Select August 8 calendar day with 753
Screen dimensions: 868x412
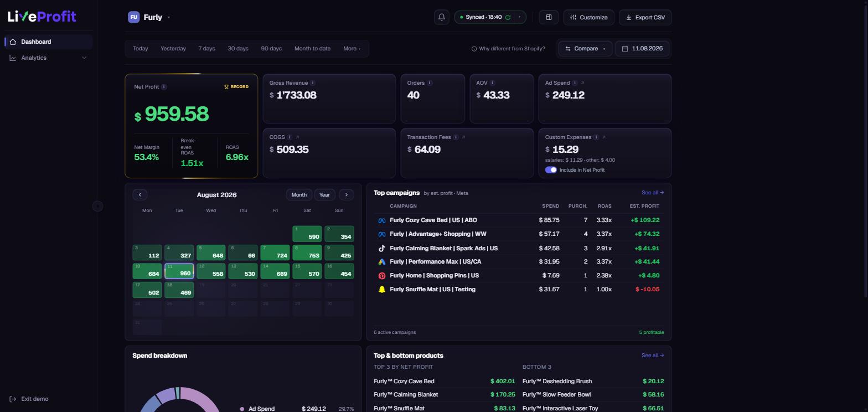pyautogui.click(x=307, y=253)
